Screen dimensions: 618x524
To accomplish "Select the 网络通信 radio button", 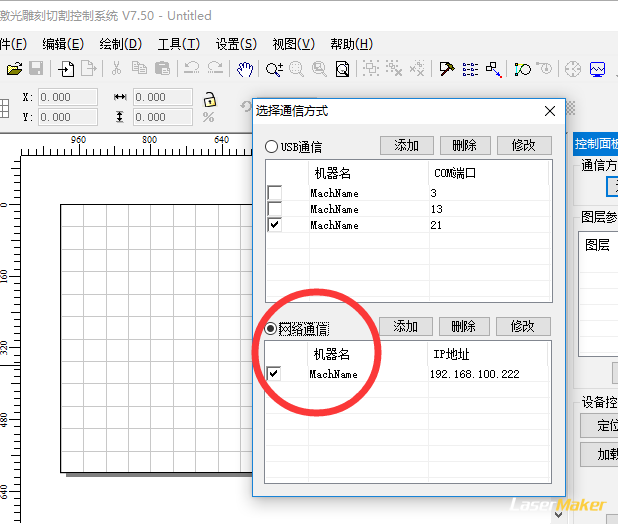I will click(270, 328).
